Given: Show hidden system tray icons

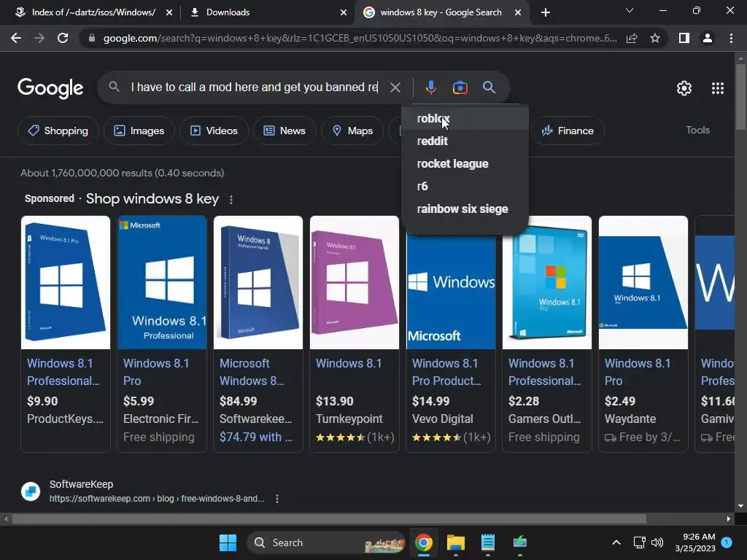Looking at the screenshot, I should tap(616, 542).
